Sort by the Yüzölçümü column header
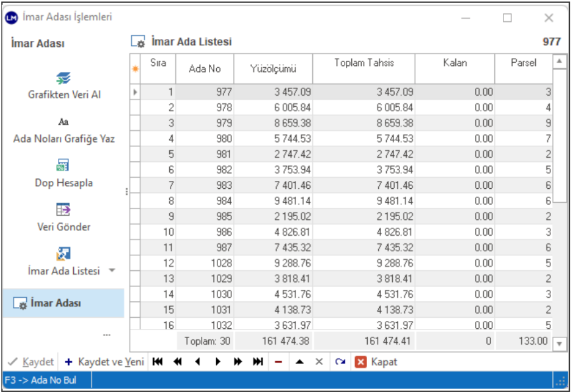This screenshot has height=392, width=571. (273, 69)
